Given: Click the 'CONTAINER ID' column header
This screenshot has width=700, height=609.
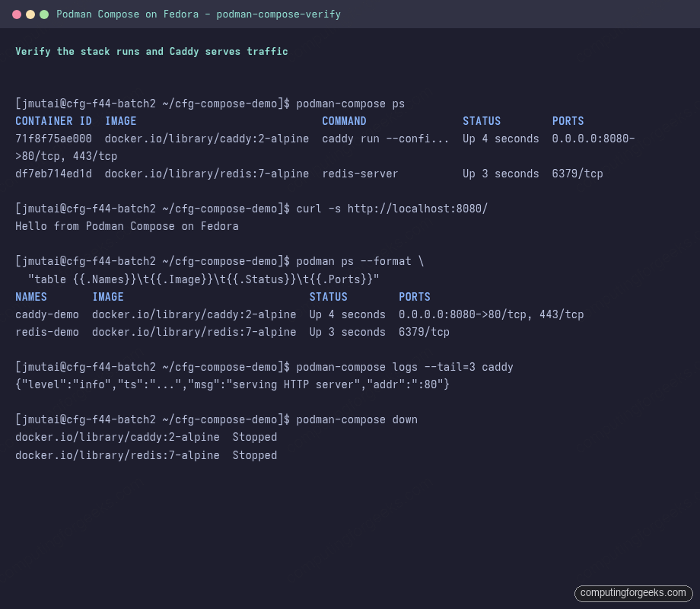Looking at the screenshot, I should coord(53,121).
